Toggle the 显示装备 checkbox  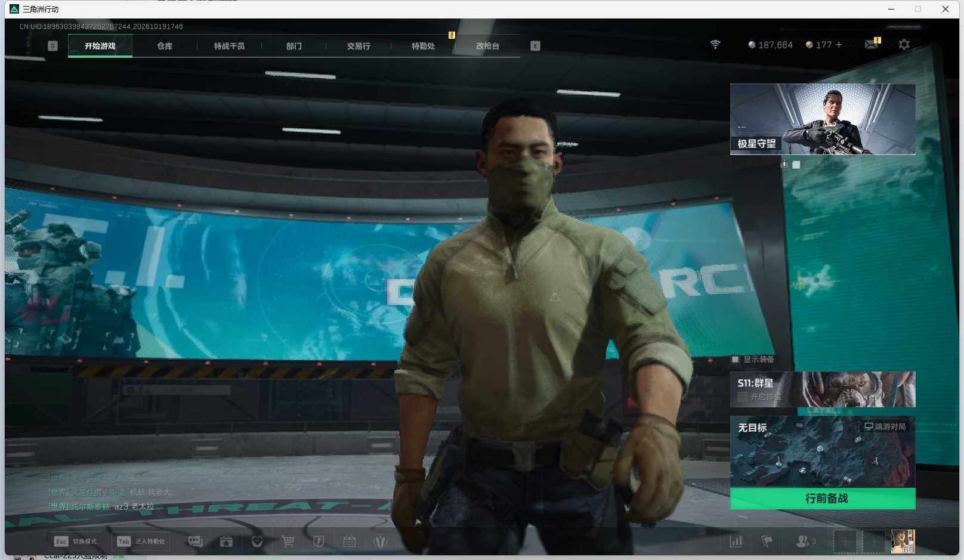tap(736, 359)
